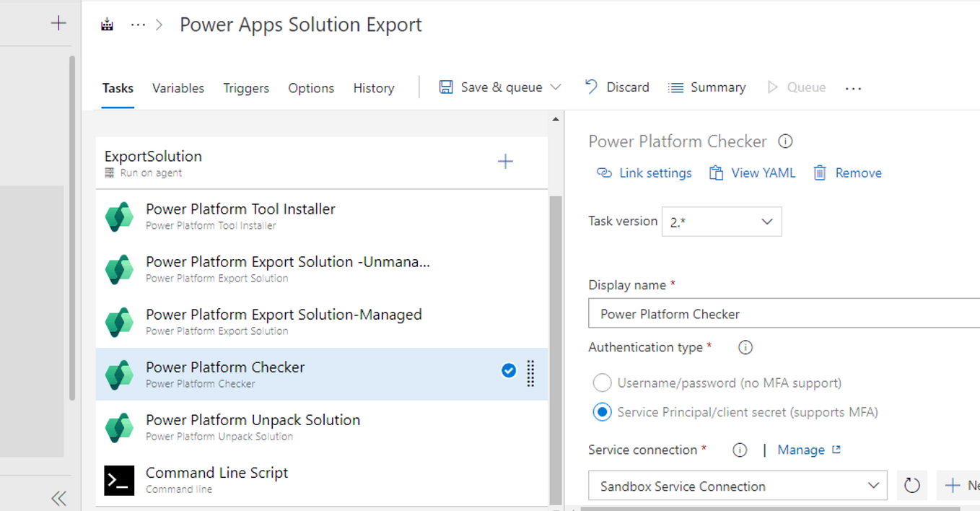The height and width of the screenshot is (511, 980).
Task: Click the Power Platform Tool Installer task icon
Action: [119, 217]
